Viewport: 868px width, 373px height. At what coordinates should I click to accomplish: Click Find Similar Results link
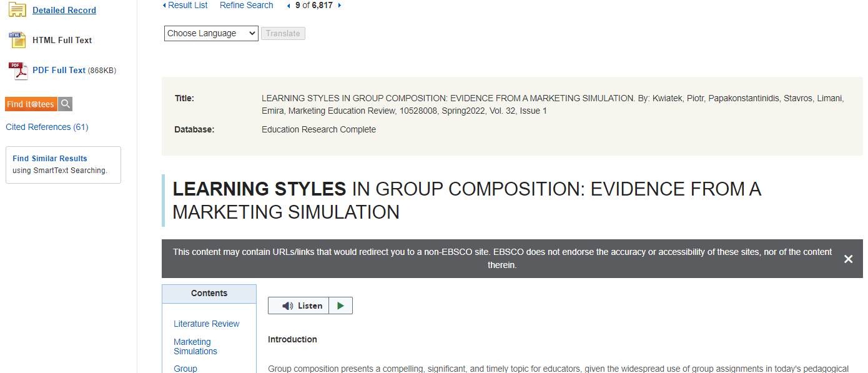50,159
